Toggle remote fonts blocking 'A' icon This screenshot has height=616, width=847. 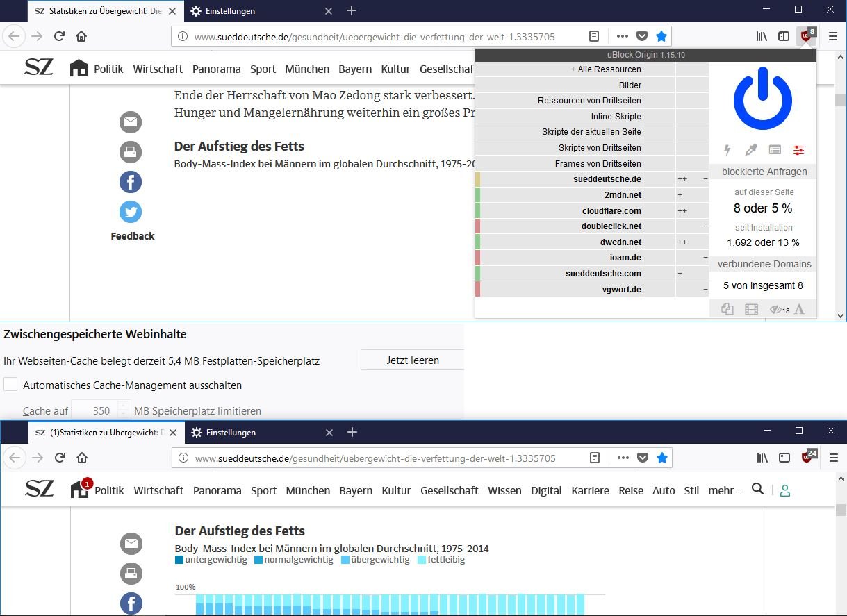tap(799, 310)
